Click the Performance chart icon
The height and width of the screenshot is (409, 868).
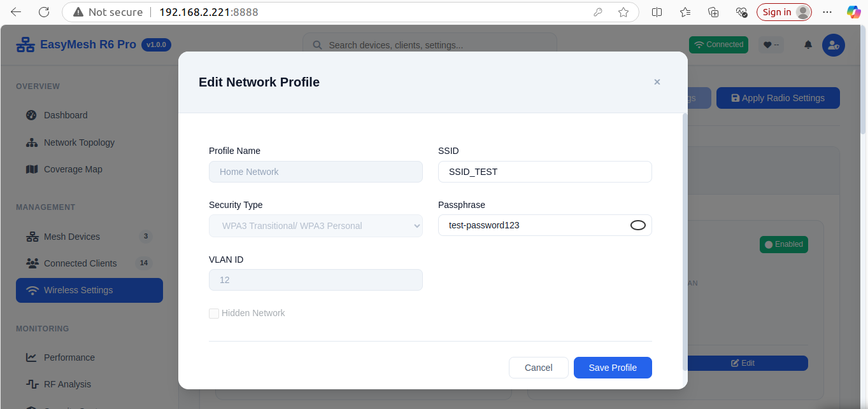point(32,357)
